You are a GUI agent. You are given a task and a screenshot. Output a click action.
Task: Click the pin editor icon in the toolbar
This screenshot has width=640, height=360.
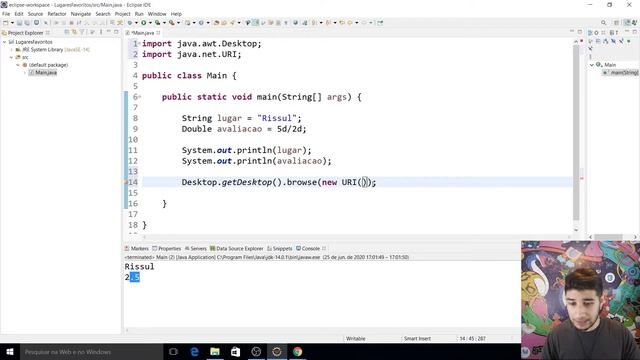(380, 23)
